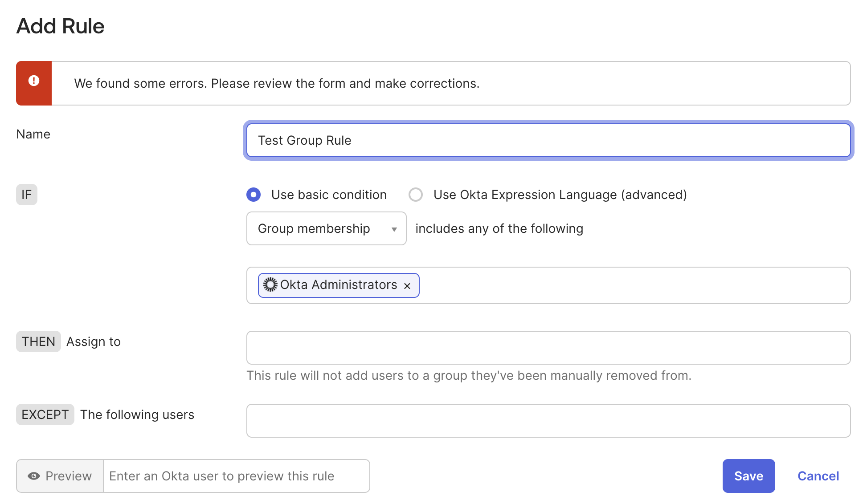Select Use basic condition radio button
The height and width of the screenshot is (504, 867).
[254, 195]
